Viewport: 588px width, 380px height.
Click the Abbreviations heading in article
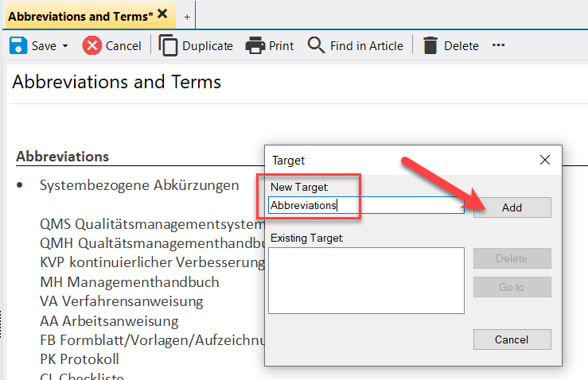(62, 157)
